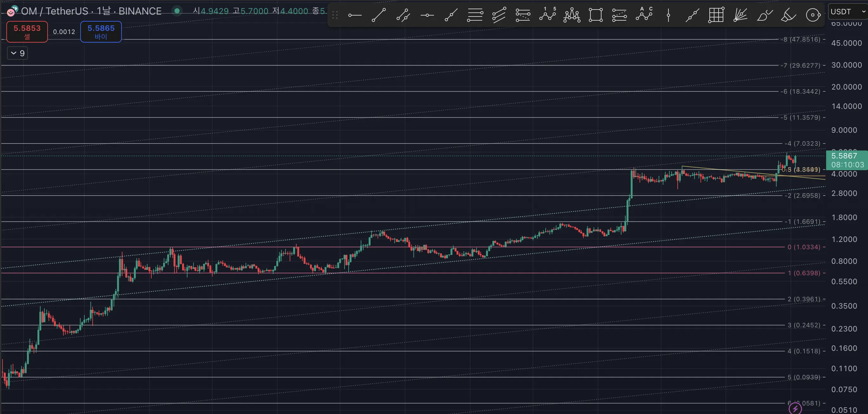Click the 0.3500 price scale value
The height and width of the screenshot is (414, 868).
tap(844, 306)
